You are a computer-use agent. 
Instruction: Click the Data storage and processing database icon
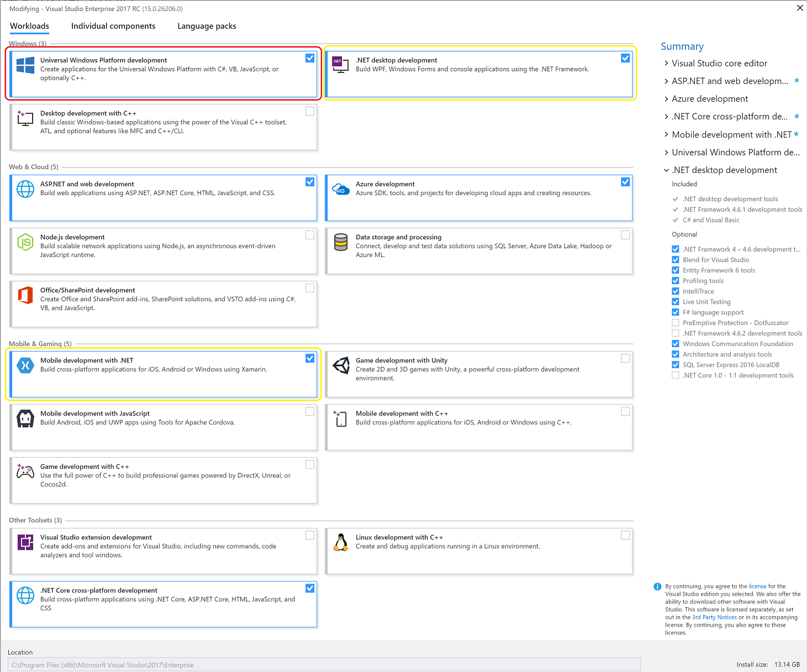pos(341,242)
